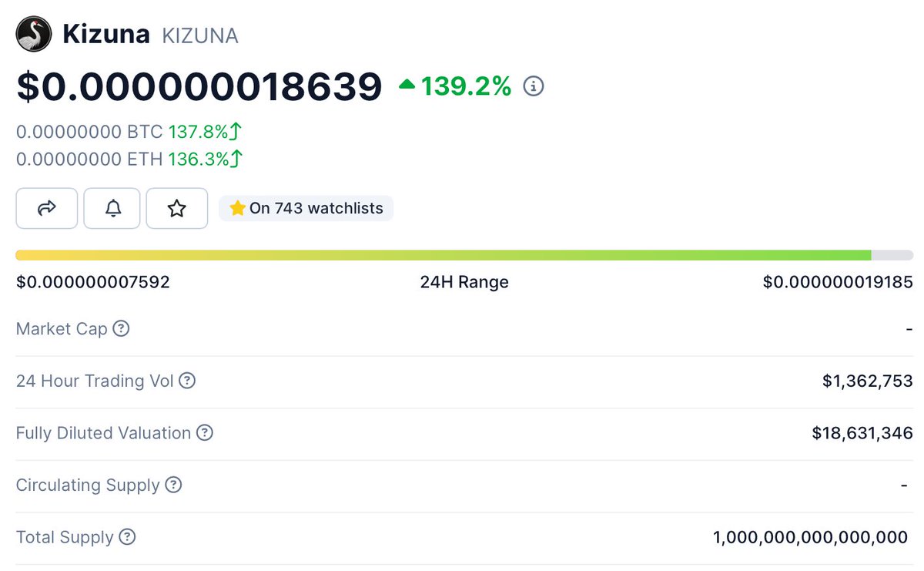Open Total Supply help icon

tap(127, 537)
